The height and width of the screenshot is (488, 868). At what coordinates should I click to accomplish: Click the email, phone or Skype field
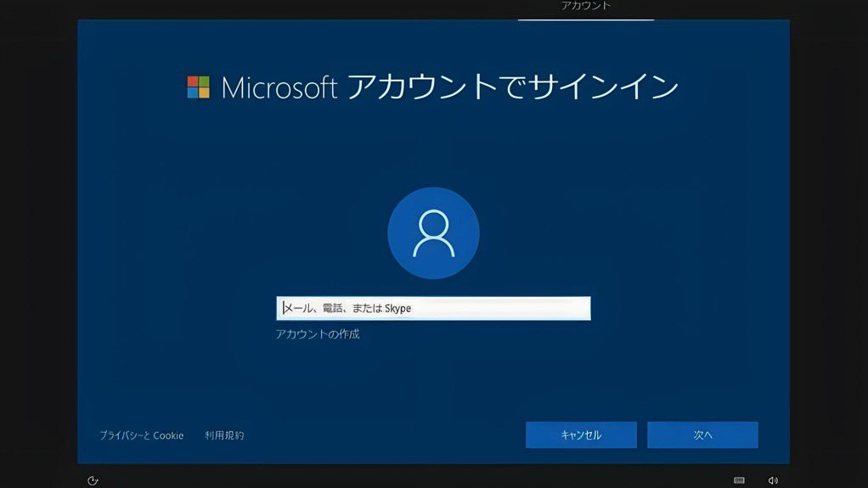pyautogui.click(x=433, y=308)
